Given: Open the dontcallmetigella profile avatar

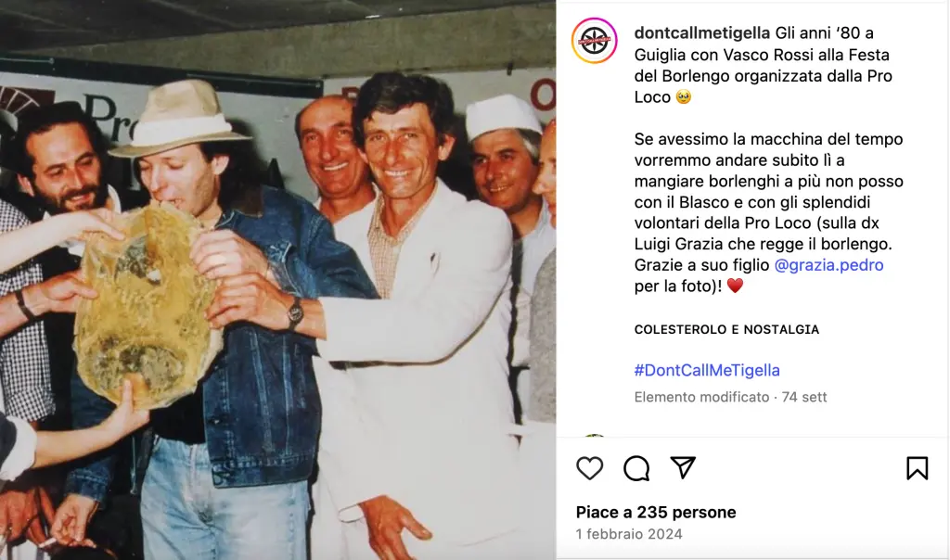Looking at the screenshot, I should tap(595, 41).
